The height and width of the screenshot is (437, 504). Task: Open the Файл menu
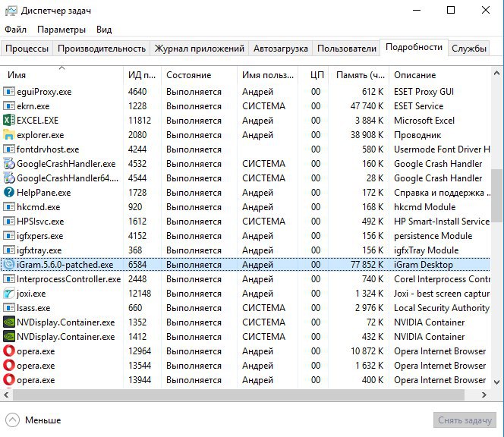tap(15, 30)
